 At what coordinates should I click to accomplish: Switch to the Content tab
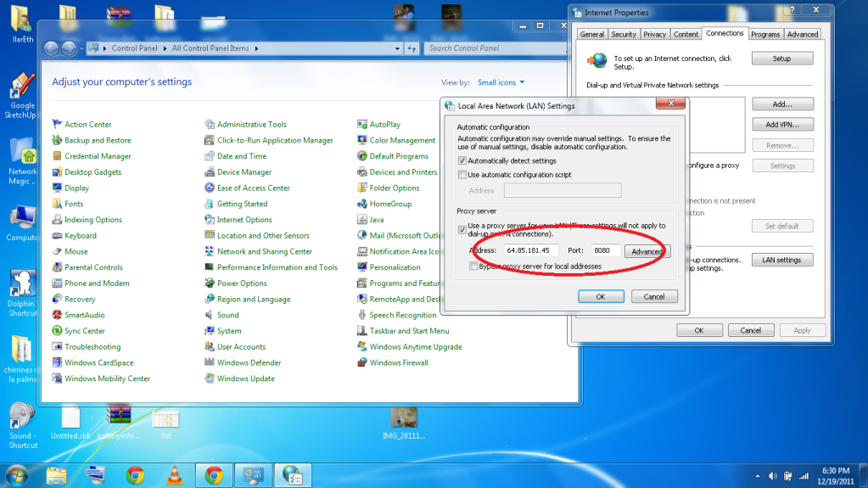tap(686, 34)
